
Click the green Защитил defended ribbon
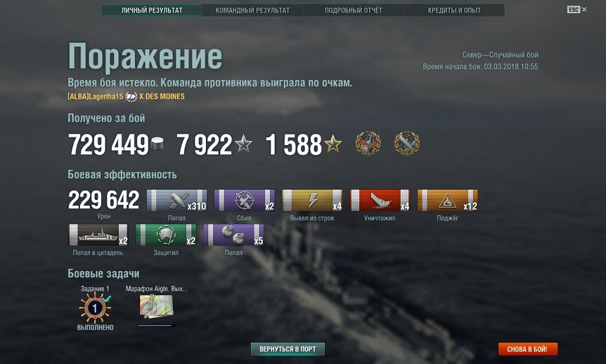click(x=166, y=235)
